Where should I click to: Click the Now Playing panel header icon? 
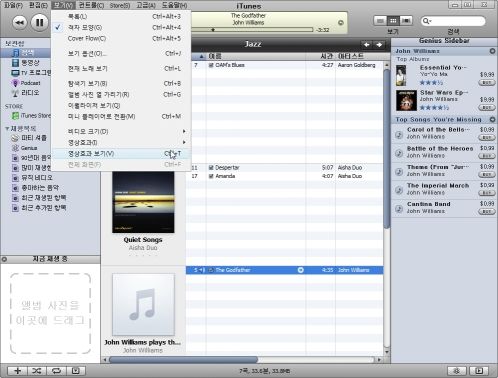pyautogui.click(x=4, y=259)
